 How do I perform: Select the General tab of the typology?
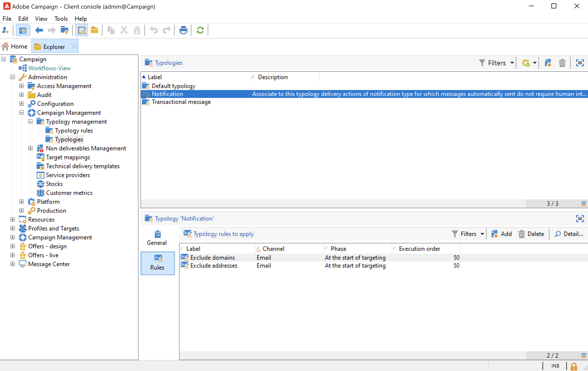[157, 238]
